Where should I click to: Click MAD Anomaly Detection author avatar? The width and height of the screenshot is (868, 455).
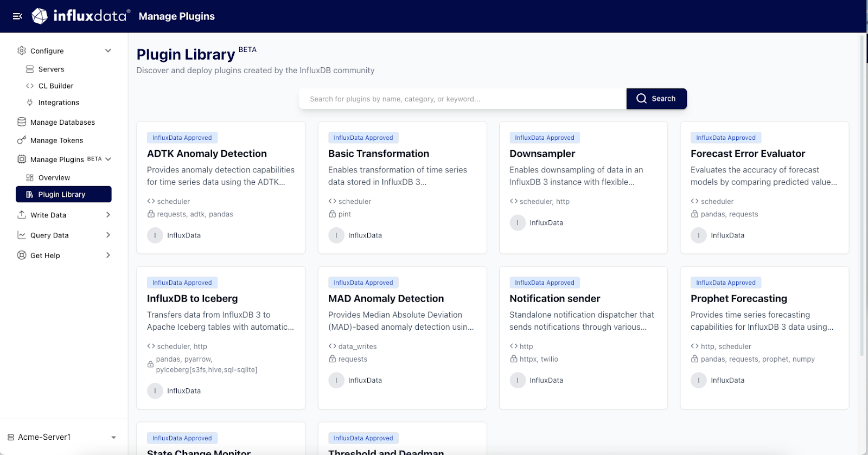[x=336, y=380]
